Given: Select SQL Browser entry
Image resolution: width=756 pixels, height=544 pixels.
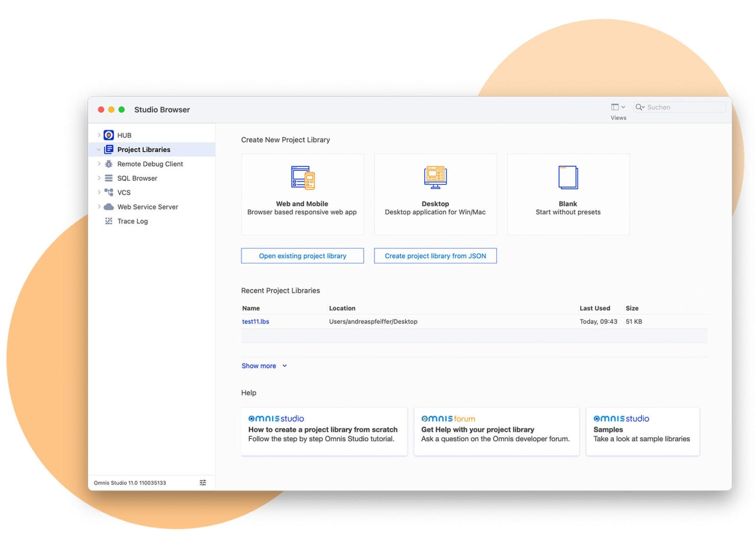Looking at the screenshot, I should [137, 178].
